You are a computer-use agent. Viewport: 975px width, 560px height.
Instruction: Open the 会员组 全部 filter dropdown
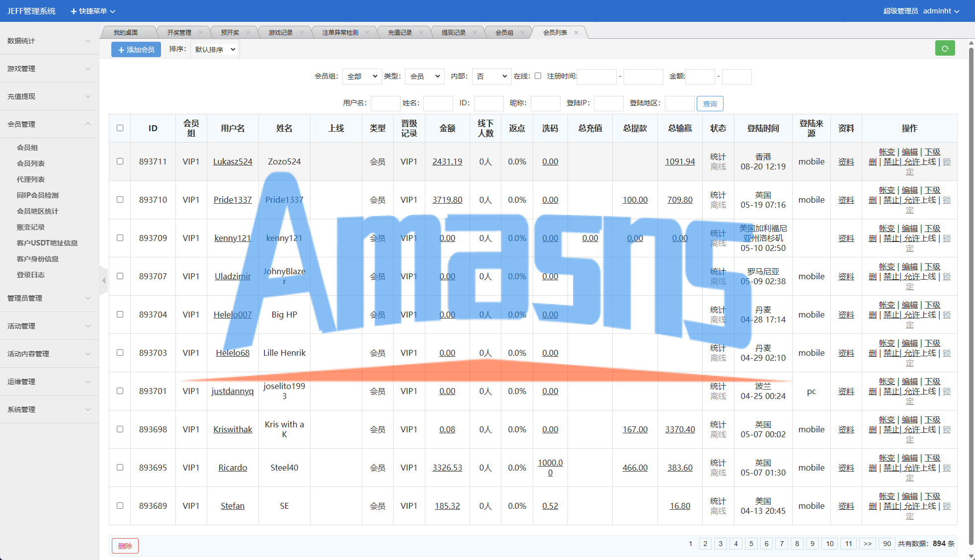(362, 77)
